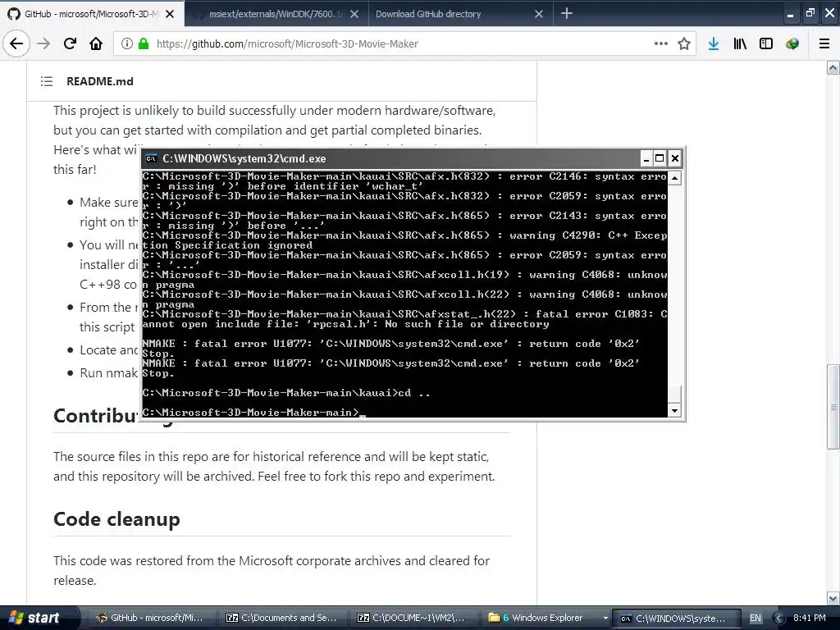Minimize the cmd.exe window
This screenshot has height=630, width=840.
tap(646, 158)
